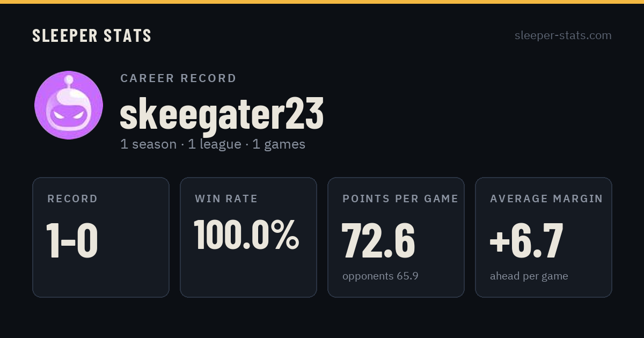This screenshot has width=644, height=338.
Task: Open the sleeper-stats.com link
Action: 563,35
